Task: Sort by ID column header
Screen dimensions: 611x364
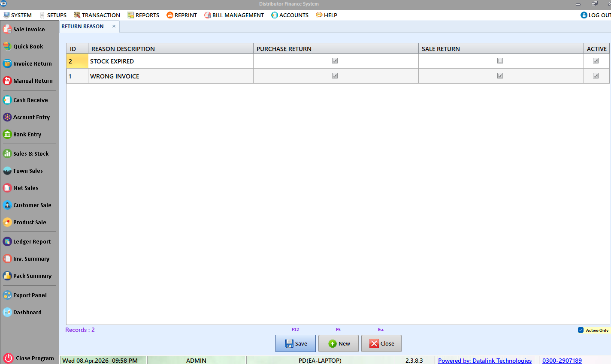Action: (x=77, y=48)
